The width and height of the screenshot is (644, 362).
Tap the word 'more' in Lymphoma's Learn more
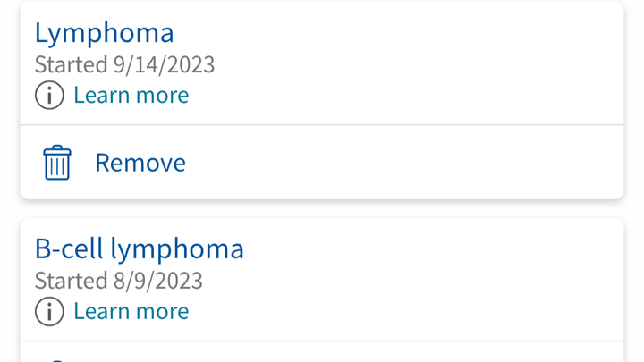click(162, 96)
